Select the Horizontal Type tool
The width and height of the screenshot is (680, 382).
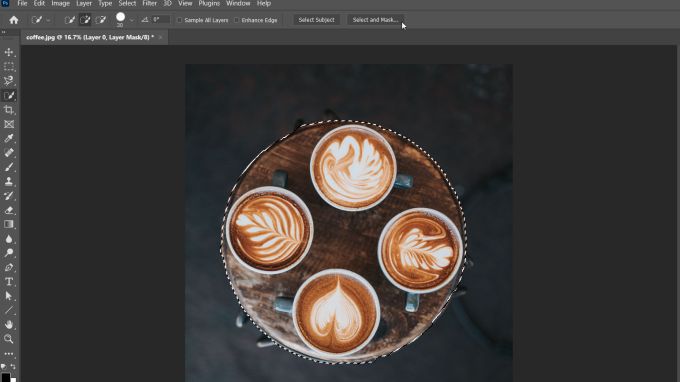pyautogui.click(x=9, y=282)
